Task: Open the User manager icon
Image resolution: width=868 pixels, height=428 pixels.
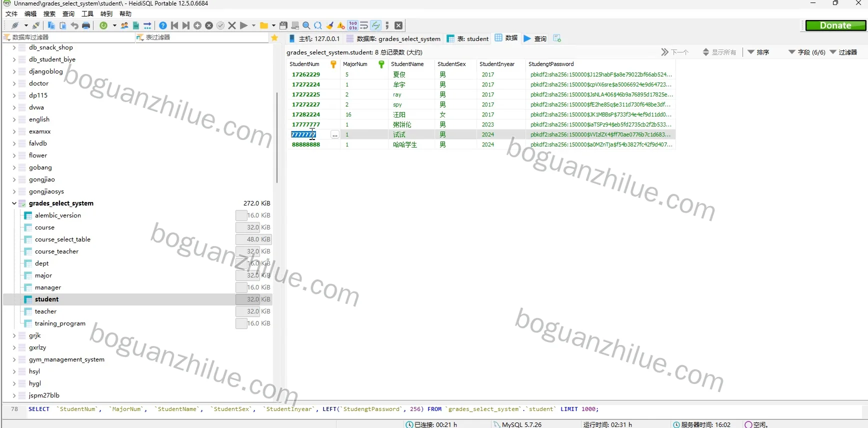Action: click(x=124, y=25)
